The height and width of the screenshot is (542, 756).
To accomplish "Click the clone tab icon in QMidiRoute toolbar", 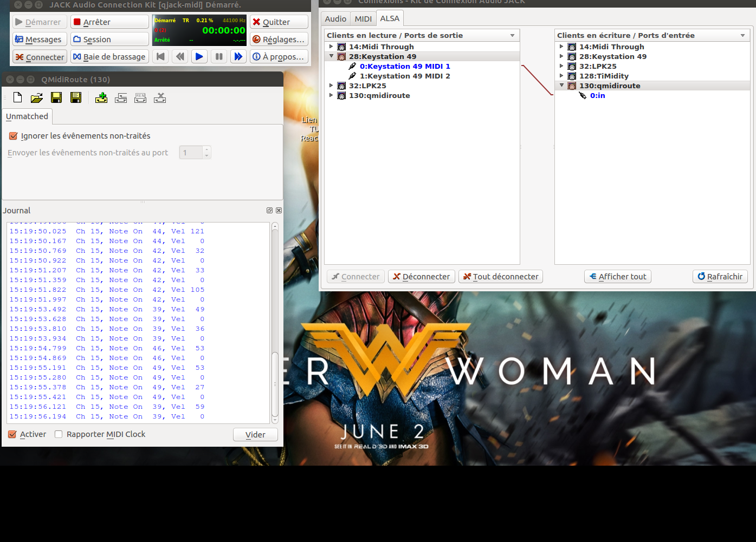I will coord(121,97).
